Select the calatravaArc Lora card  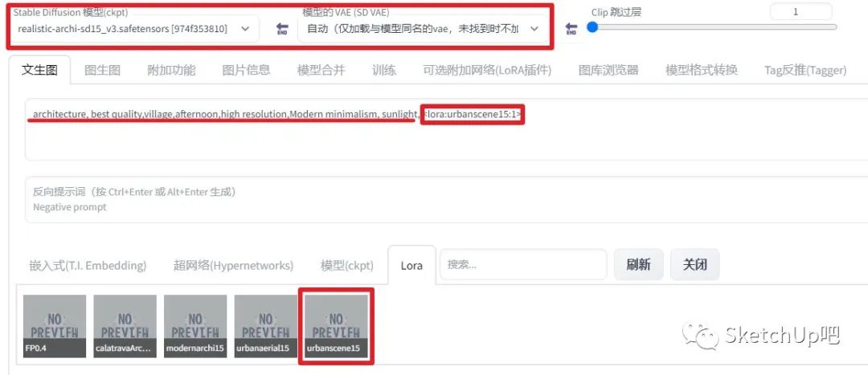125,326
